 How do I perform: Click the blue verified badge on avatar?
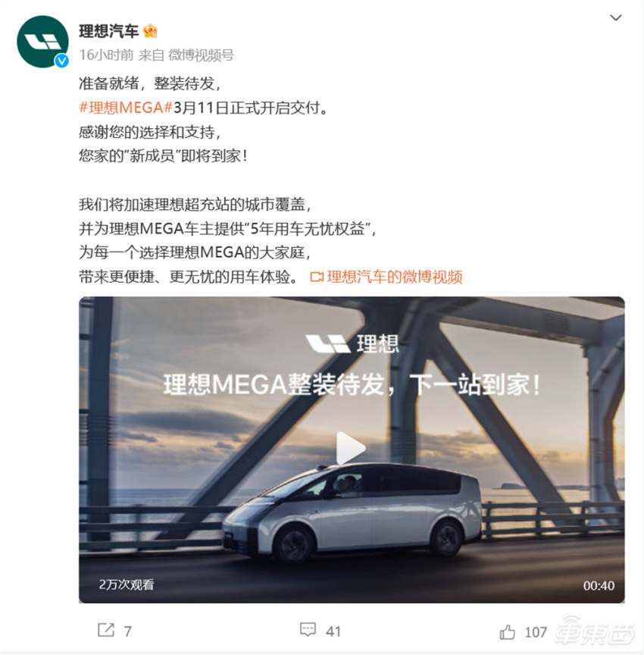[62, 61]
